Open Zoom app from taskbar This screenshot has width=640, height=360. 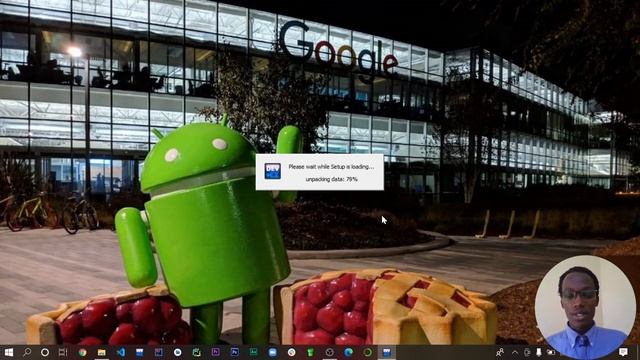273,352
